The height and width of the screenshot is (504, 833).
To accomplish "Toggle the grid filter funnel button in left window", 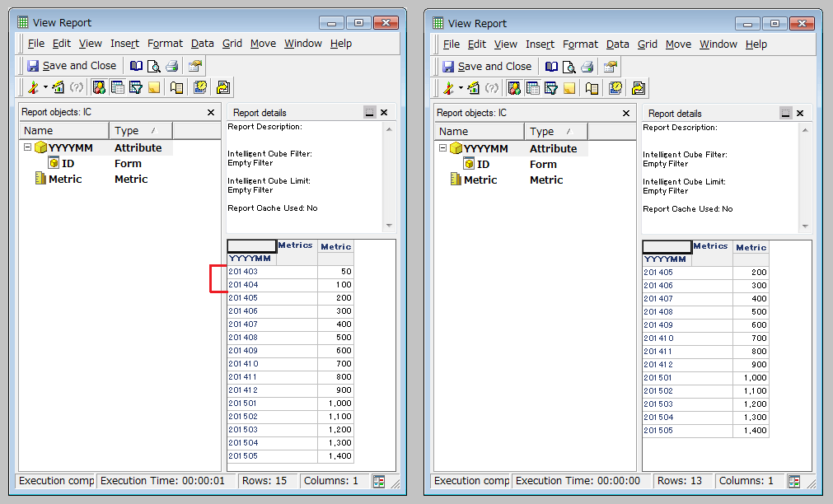I will coord(135,87).
